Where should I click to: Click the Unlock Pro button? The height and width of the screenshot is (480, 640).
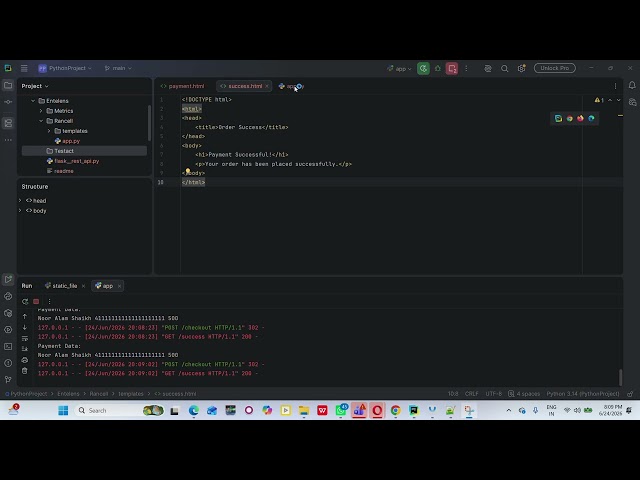[555, 68]
